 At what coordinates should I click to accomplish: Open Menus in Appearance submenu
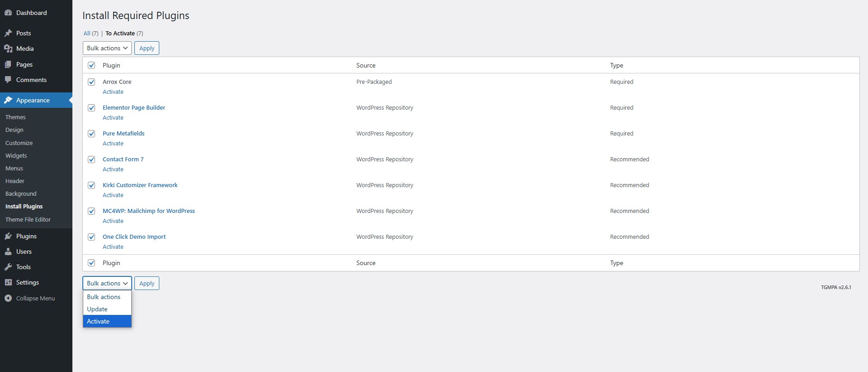coord(14,168)
